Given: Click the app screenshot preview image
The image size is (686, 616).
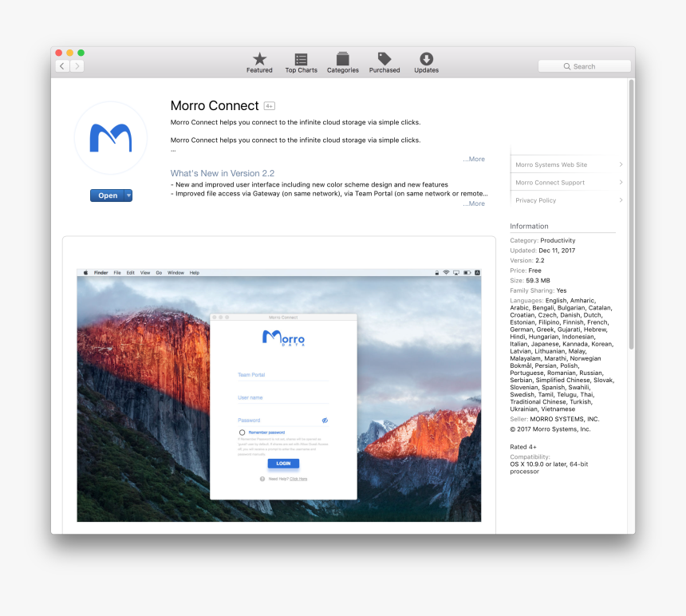Looking at the screenshot, I should (279, 396).
